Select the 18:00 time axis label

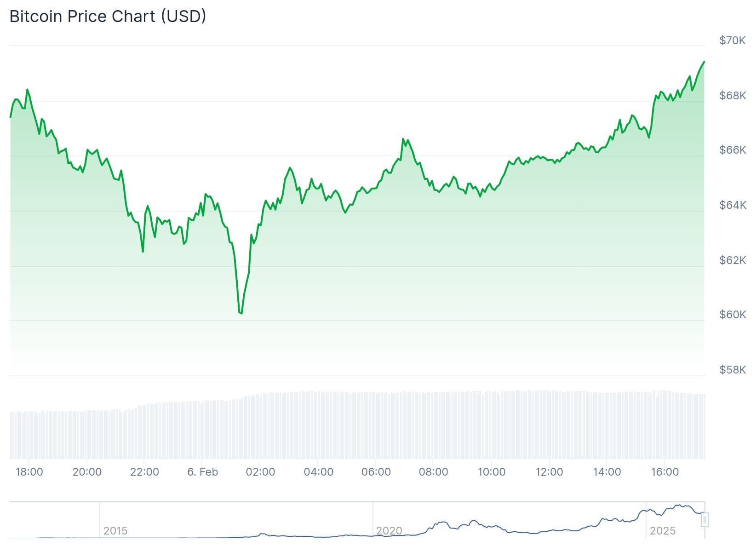[x=29, y=472]
